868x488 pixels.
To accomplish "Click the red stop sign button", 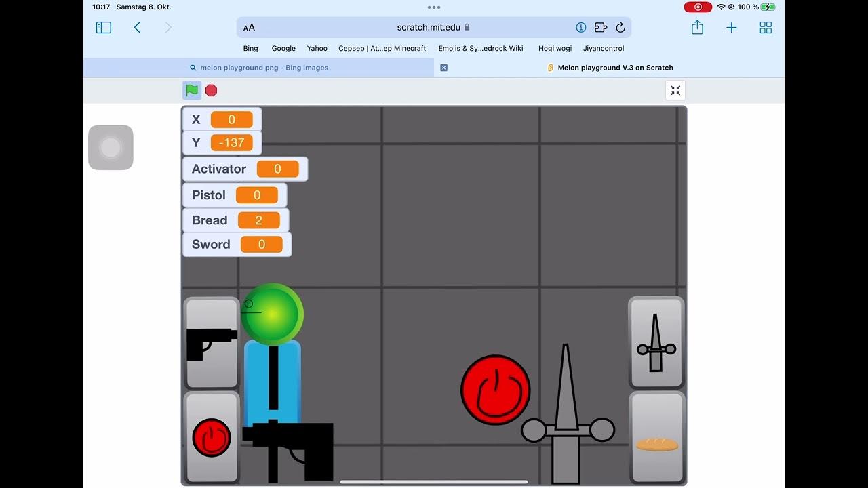I will click(x=211, y=90).
